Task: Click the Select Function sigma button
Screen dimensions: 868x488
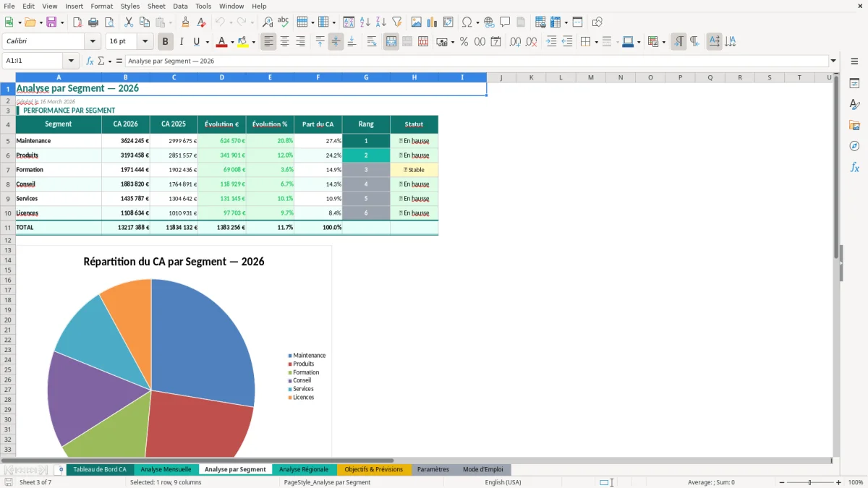Action: (x=101, y=61)
